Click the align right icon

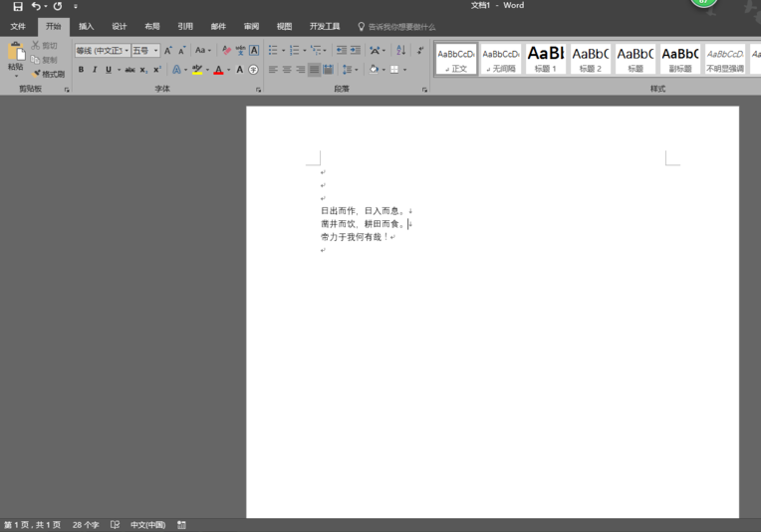(x=301, y=70)
